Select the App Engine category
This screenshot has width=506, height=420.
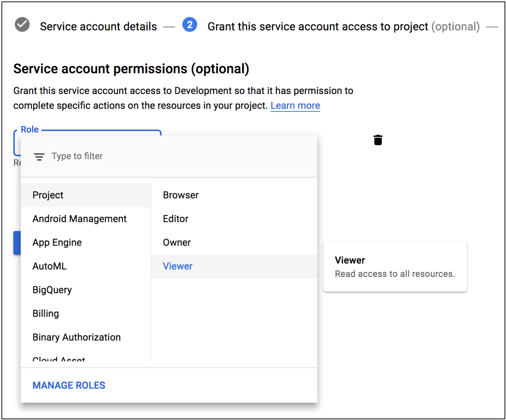click(57, 242)
